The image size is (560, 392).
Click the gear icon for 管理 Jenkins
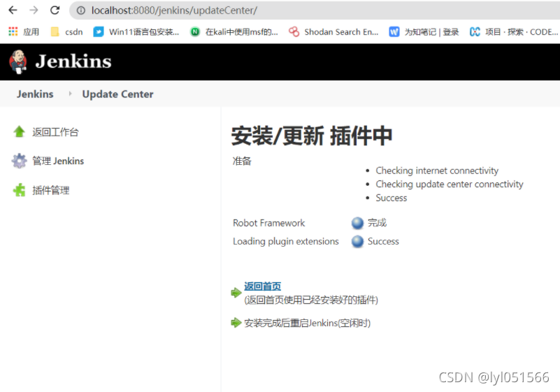(x=20, y=161)
